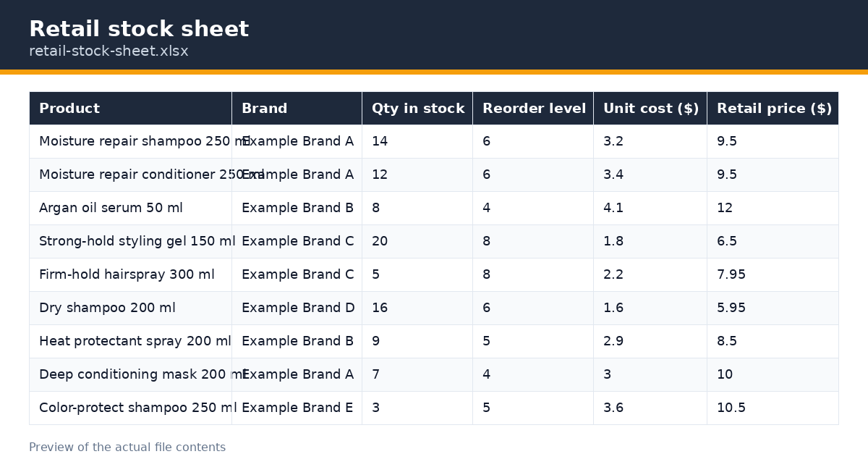
Task: Select retail price 10.5 cell
Action: tap(773, 408)
